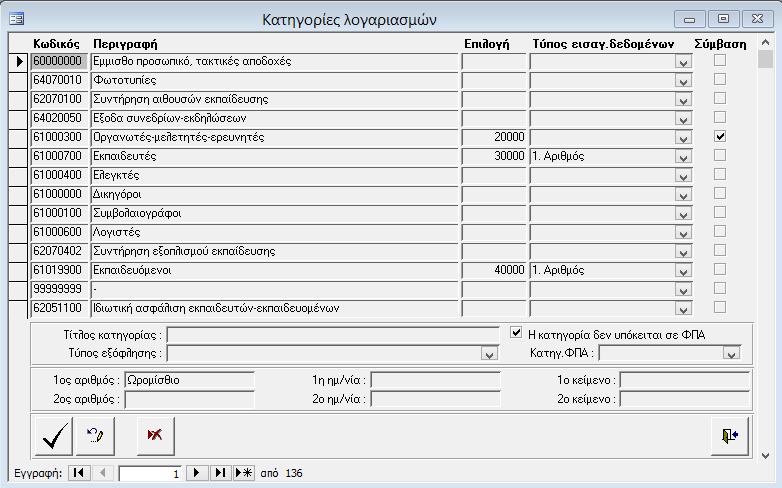Open data type dropdown for Εκπαιδευτές row
The width and height of the screenshot is (782, 488).
pos(683,156)
